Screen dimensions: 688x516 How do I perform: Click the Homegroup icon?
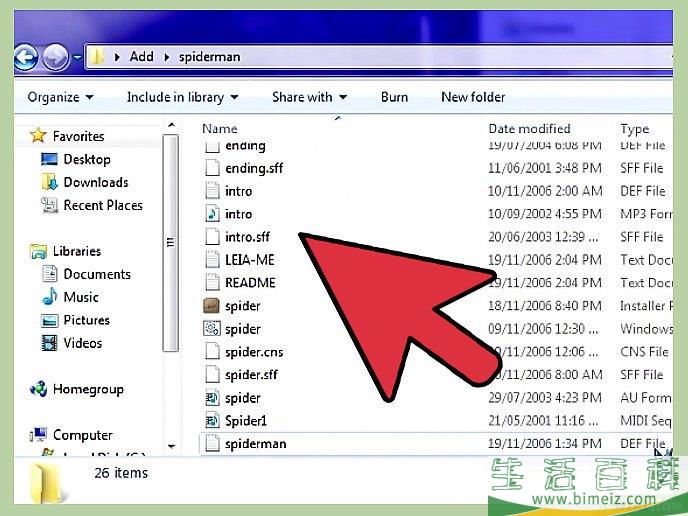[38, 389]
